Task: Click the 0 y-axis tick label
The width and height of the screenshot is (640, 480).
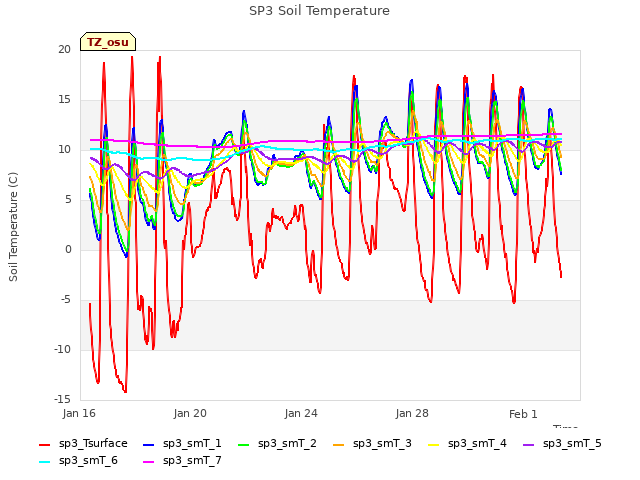Action: 68,249
